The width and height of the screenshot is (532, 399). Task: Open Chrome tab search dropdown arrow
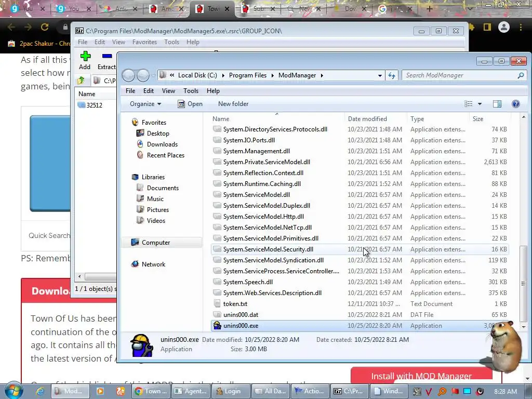point(470,9)
